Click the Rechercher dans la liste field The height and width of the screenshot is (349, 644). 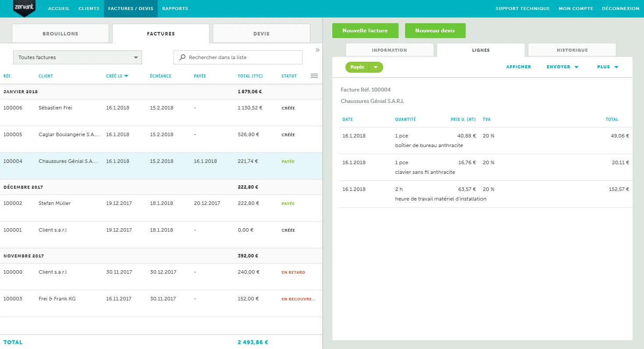point(242,57)
